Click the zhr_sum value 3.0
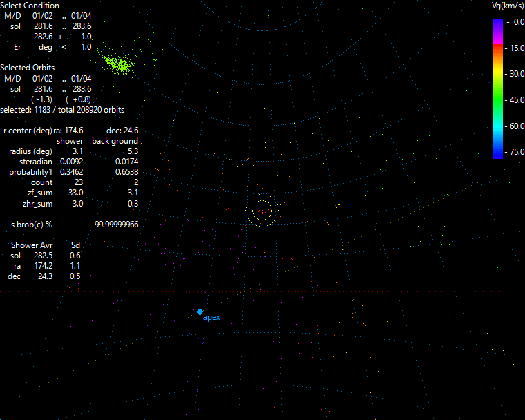The width and height of the screenshot is (525, 420). [x=77, y=204]
